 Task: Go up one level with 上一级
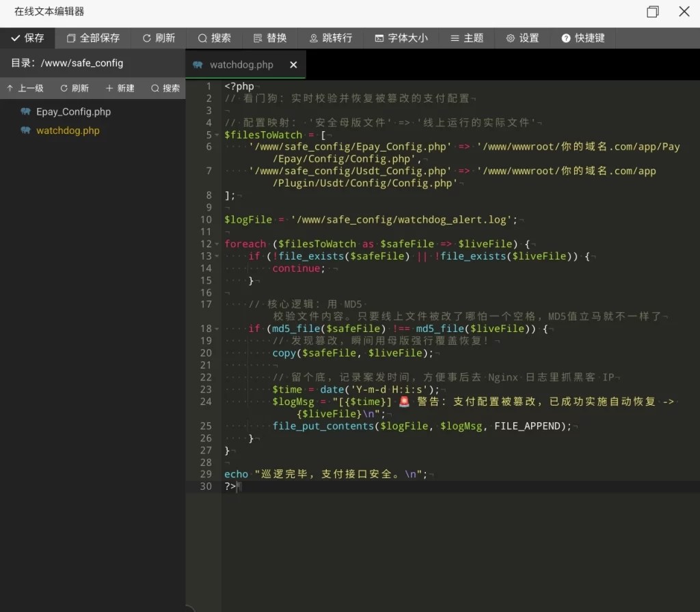25,88
